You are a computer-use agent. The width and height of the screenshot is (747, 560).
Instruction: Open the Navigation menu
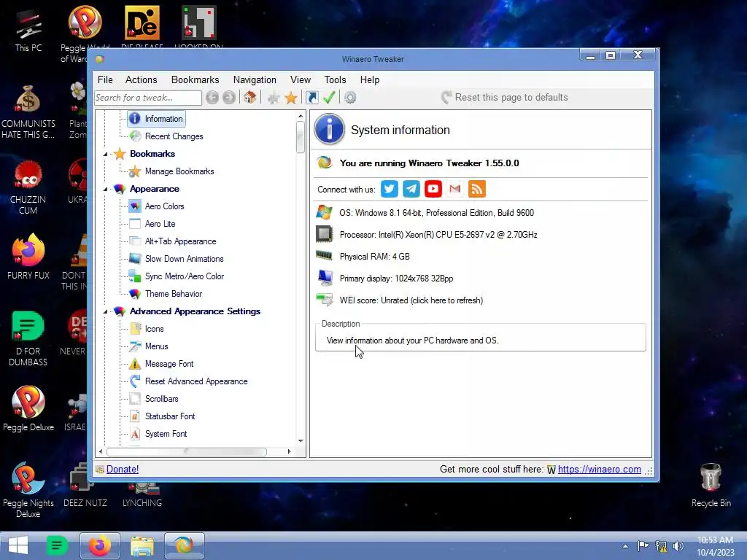(255, 79)
